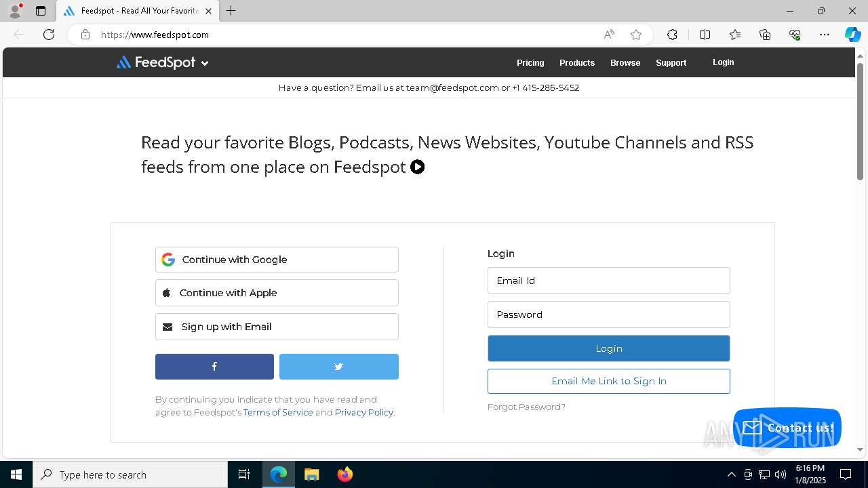This screenshot has height=488, width=868.
Task: Add this page to favorites star
Action: [635, 35]
